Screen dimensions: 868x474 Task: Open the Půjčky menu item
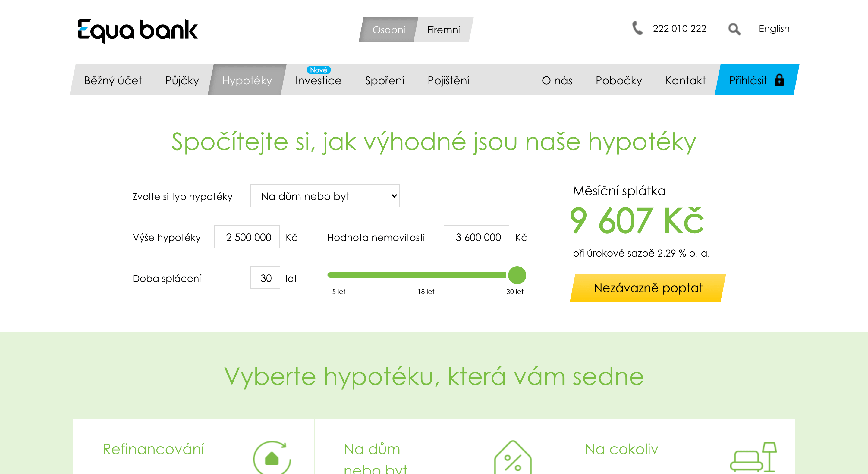tap(182, 80)
